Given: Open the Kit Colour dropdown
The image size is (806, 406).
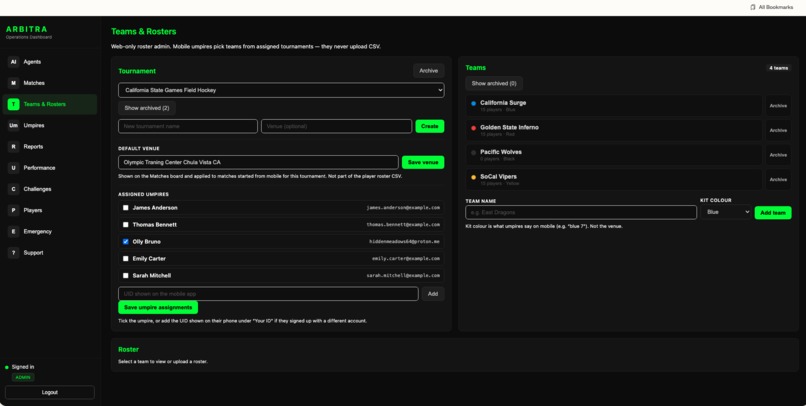Looking at the screenshot, I should [725, 212].
